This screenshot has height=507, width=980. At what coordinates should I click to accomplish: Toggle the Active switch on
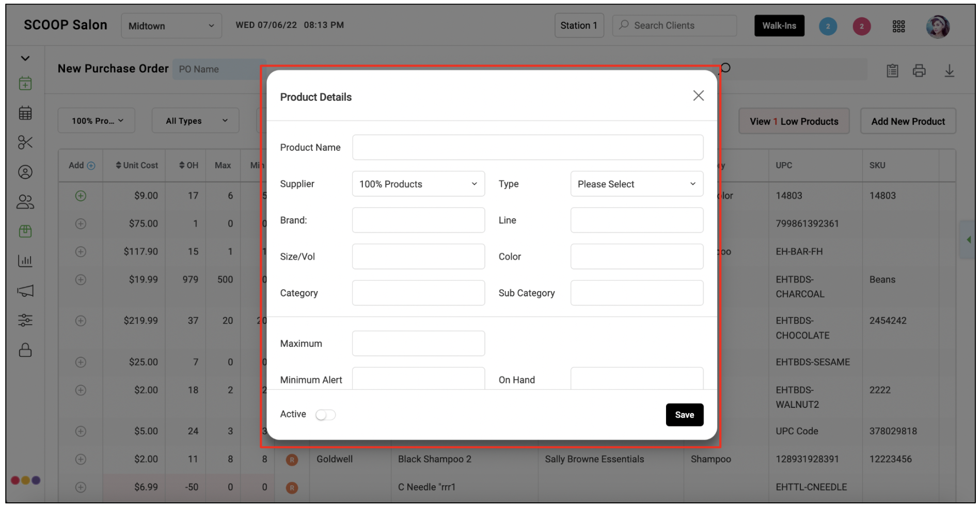[x=325, y=415]
